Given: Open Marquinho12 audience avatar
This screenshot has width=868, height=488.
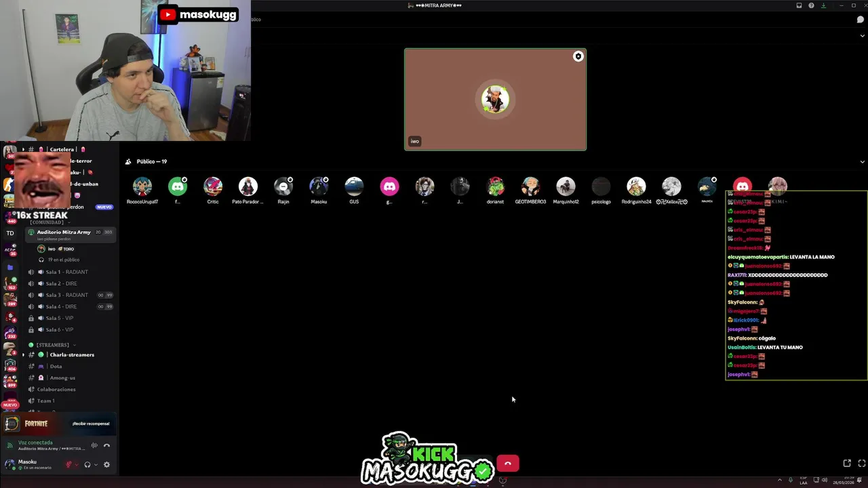Looking at the screenshot, I should [x=566, y=186].
